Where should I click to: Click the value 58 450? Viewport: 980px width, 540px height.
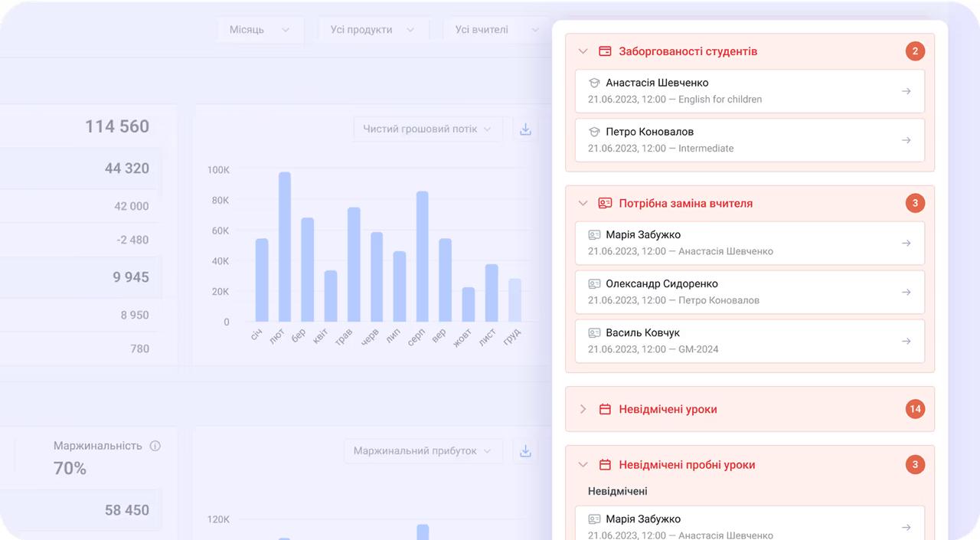(x=127, y=510)
